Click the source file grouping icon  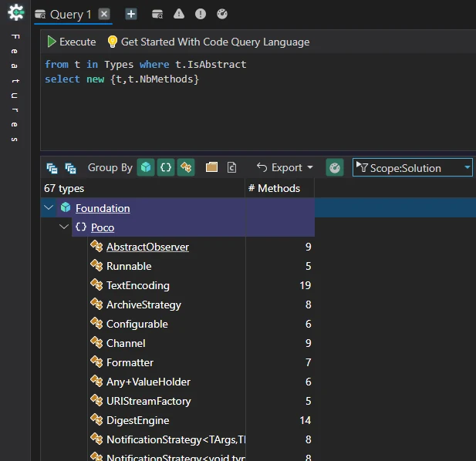click(x=231, y=167)
